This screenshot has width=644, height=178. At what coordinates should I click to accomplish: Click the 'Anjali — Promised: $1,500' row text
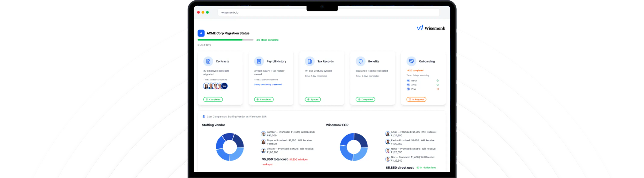click(x=414, y=133)
